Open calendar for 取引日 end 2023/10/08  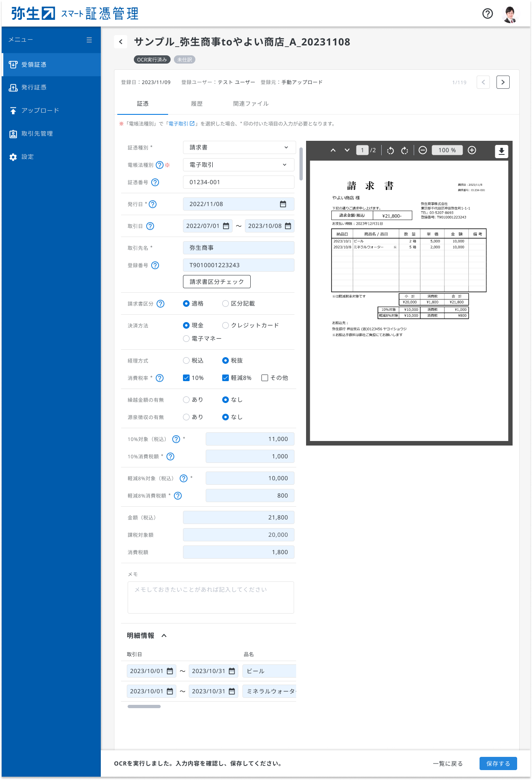288,226
